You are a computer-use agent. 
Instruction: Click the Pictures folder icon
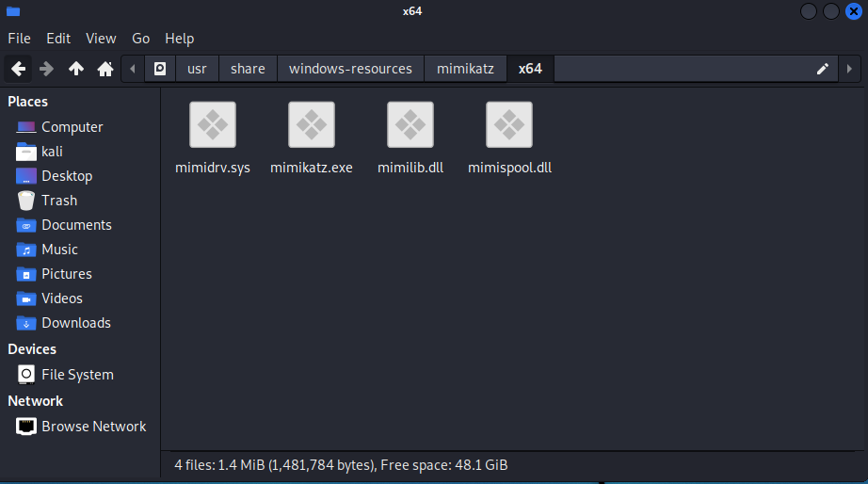[26, 274]
